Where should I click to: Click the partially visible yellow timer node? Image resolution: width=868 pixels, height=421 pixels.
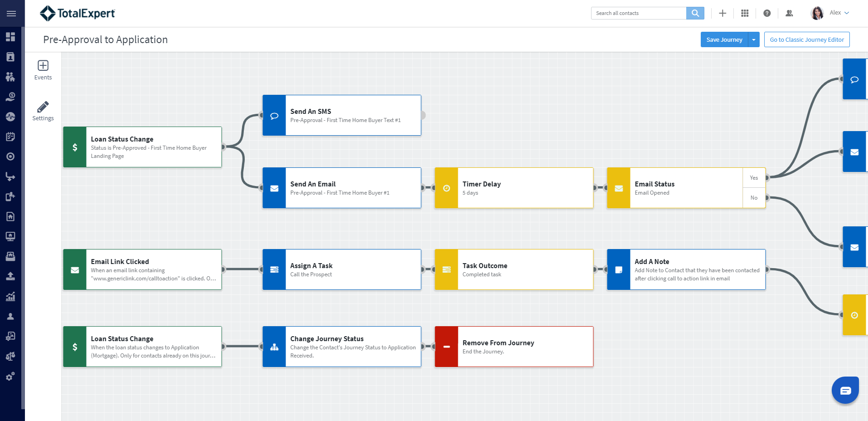coord(855,315)
